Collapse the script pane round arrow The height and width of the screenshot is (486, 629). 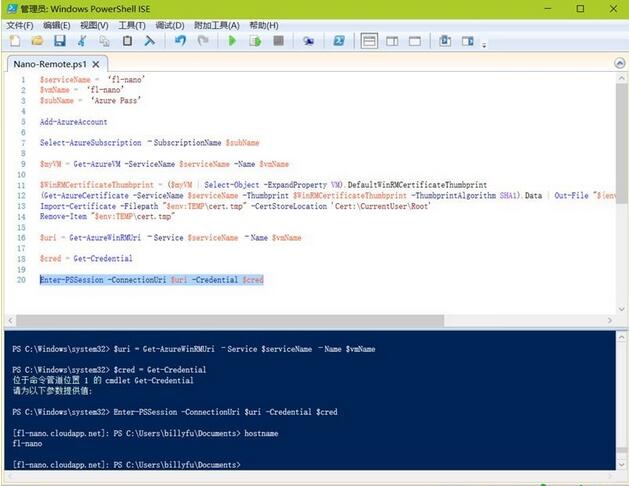[x=620, y=63]
